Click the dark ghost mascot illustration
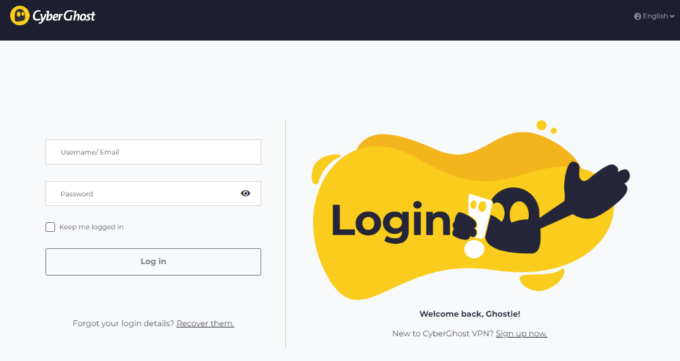This screenshot has height=361, width=680. point(514,221)
